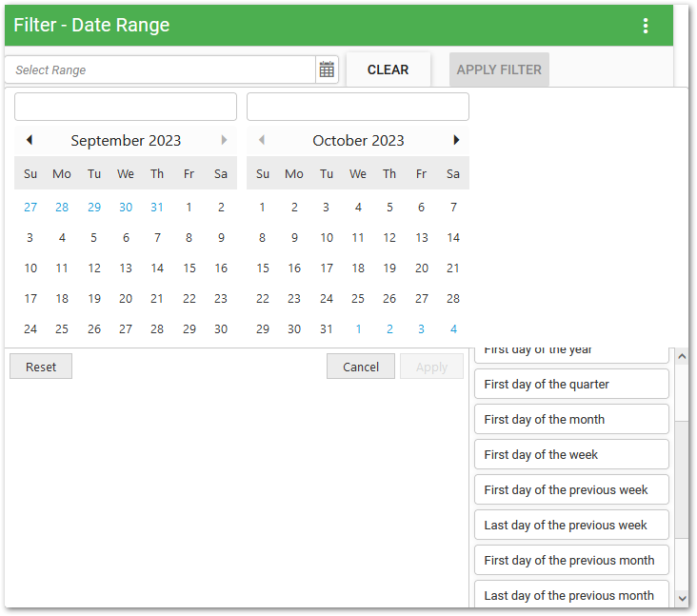Click the start date box above September
Viewport: 697px width, 616px height.
[x=126, y=107]
